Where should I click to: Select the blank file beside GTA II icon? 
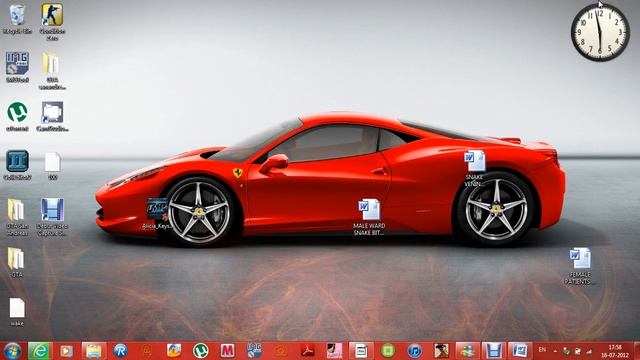coord(52,166)
